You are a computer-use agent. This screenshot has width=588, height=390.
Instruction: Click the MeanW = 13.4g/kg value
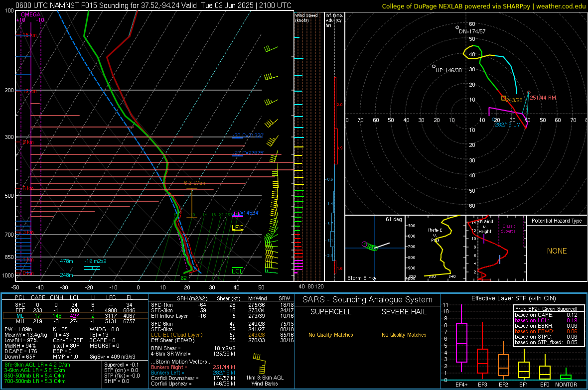[x=26, y=335]
